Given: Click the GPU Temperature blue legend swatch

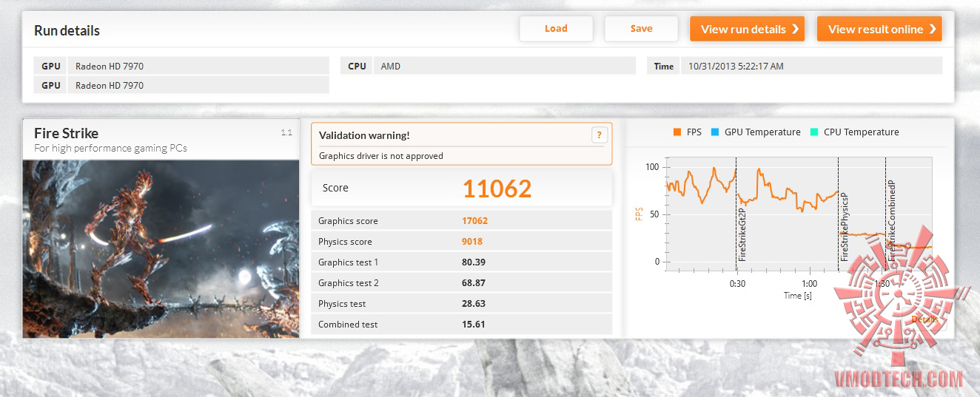Looking at the screenshot, I should [714, 132].
